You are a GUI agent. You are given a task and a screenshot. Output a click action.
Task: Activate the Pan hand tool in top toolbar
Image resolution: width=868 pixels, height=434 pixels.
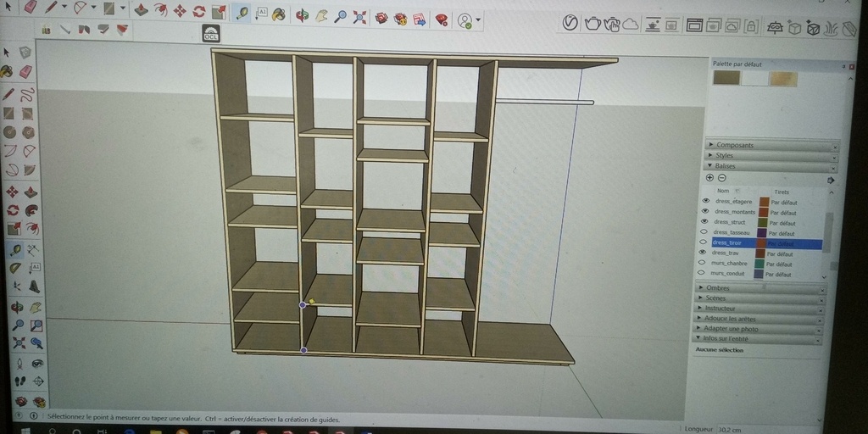pyautogui.click(x=321, y=16)
